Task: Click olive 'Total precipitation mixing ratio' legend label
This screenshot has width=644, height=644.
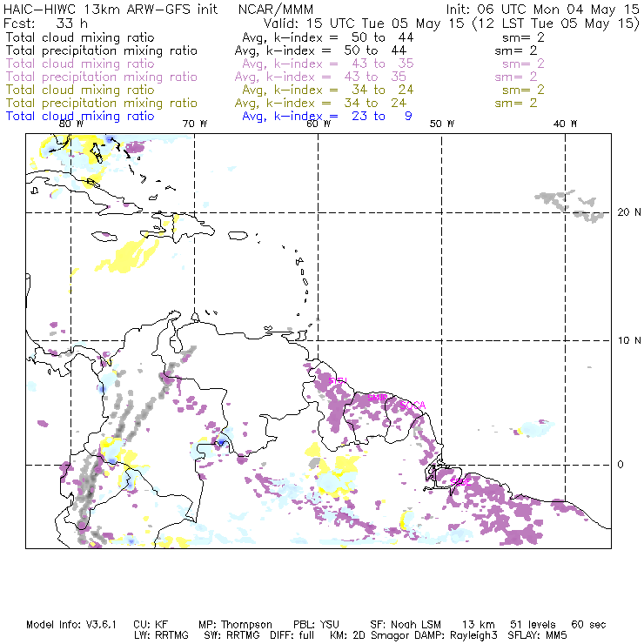Action: click(x=102, y=103)
